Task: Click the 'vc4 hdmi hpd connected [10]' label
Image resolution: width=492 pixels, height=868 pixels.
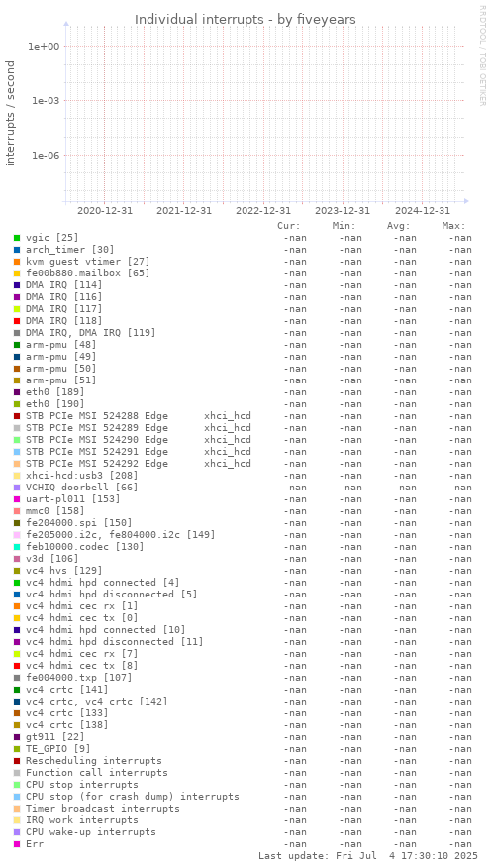Action: pos(106,630)
